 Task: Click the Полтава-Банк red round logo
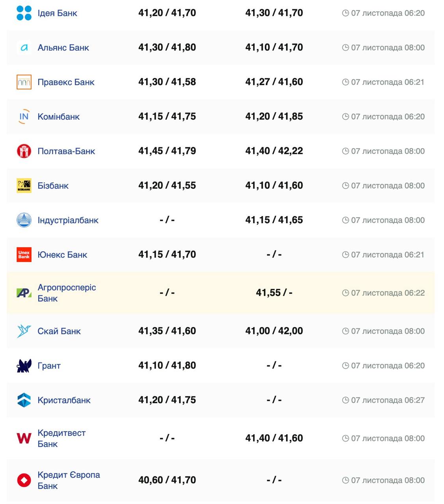coord(24,151)
